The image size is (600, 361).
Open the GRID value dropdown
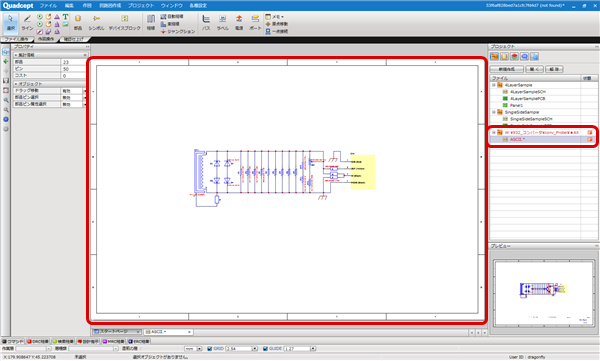point(255,349)
